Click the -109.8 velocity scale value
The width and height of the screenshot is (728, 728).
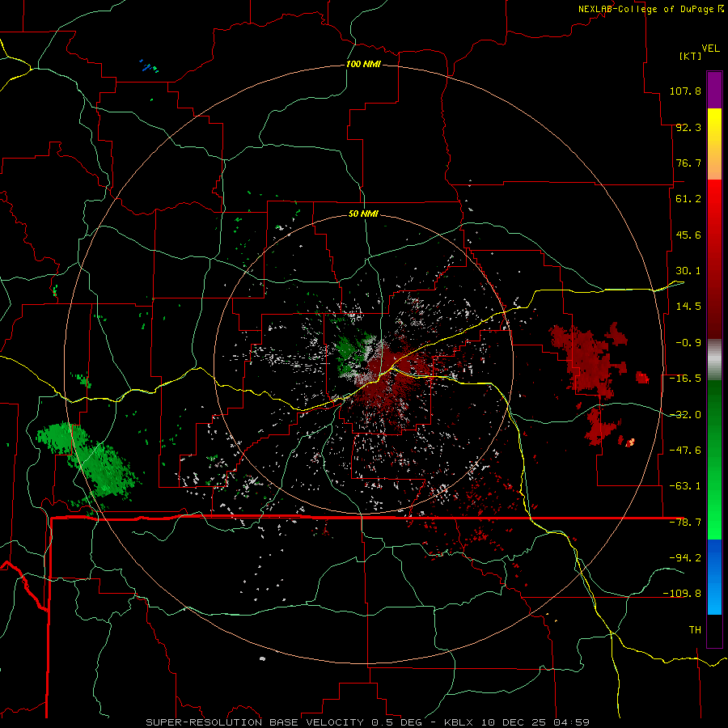pos(682,594)
